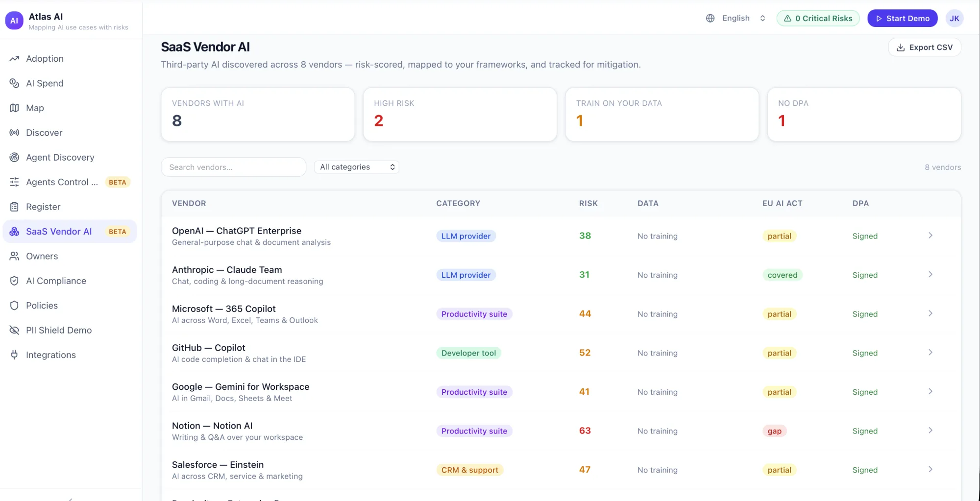Click the EU AI ACT column header
The image size is (980, 501).
pyautogui.click(x=782, y=203)
